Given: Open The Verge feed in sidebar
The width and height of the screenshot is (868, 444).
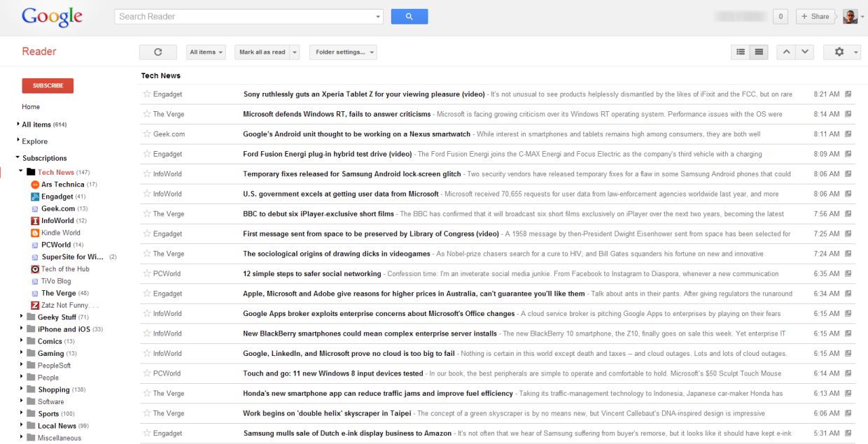Looking at the screenshot, I should point(59,293).
